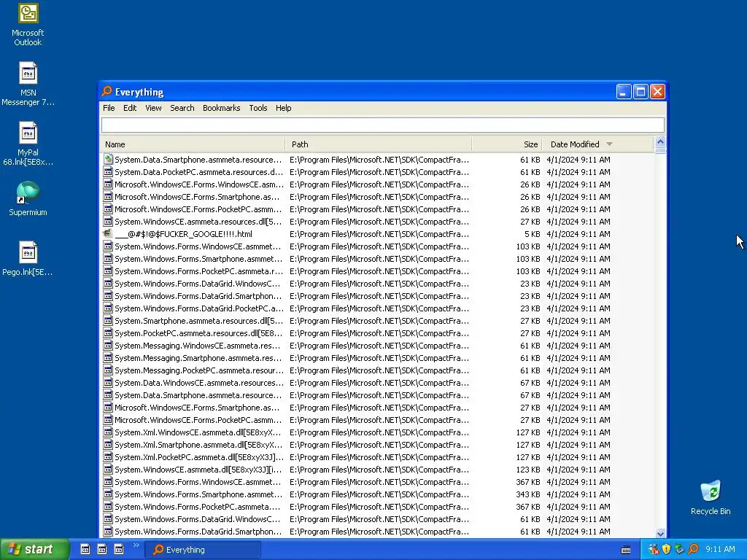This screenshot has width=747, height=560.
Task: Open the Edit menu
Action: pos(130,108)
